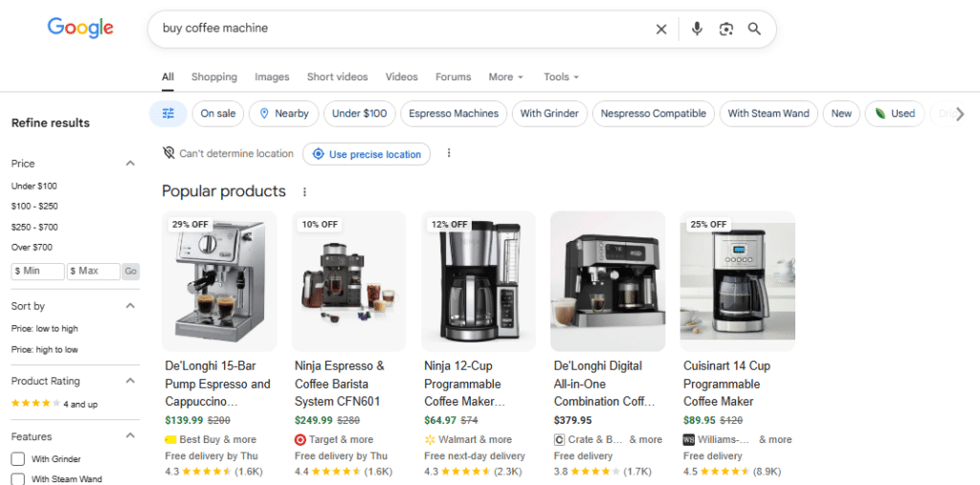Viewport: 980px width, 485px height.
Task: Switch to the Images tab
Action: tap(272, 77)
